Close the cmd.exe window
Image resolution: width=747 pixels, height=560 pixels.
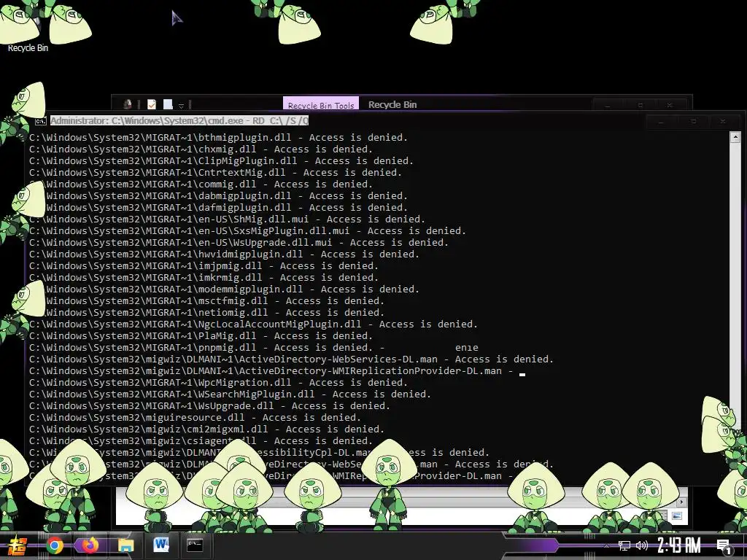[723, 122]
